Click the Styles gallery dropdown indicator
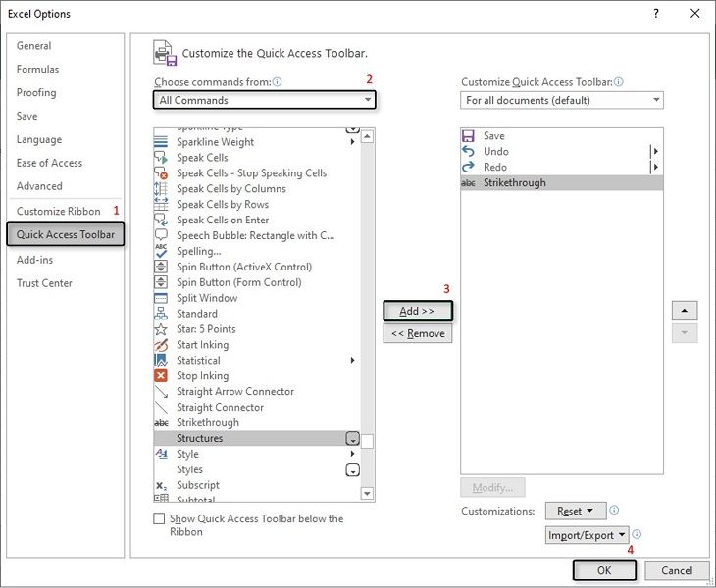The height and width of the screenshot is (588, 716). [352, 469]
